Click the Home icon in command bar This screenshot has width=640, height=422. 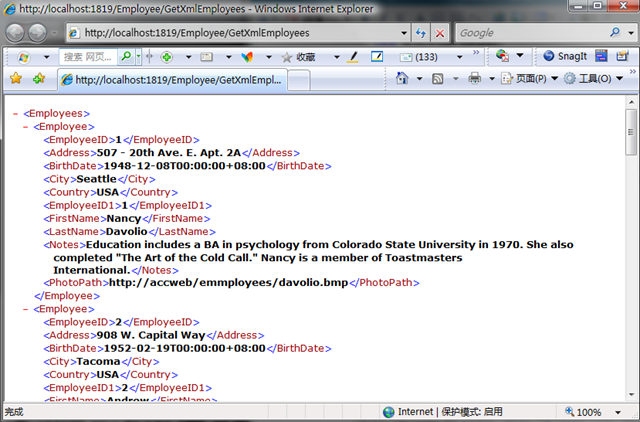click(x=402, y=78)
